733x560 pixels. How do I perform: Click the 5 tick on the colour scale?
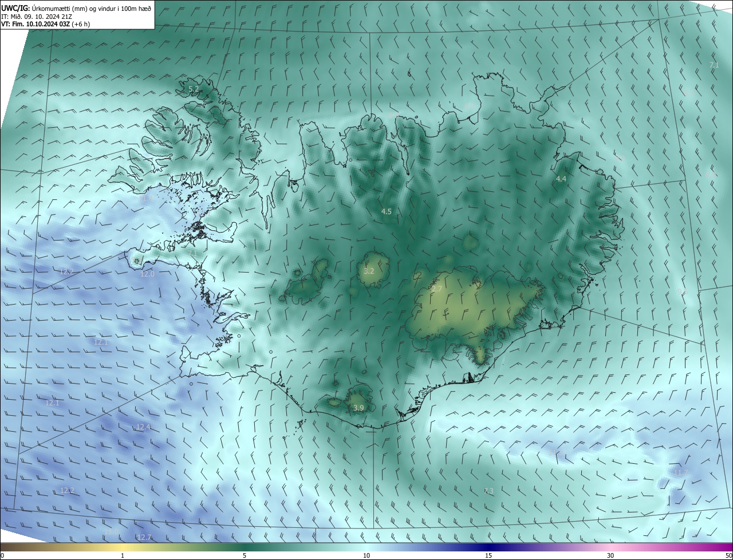tap(245, 555)
